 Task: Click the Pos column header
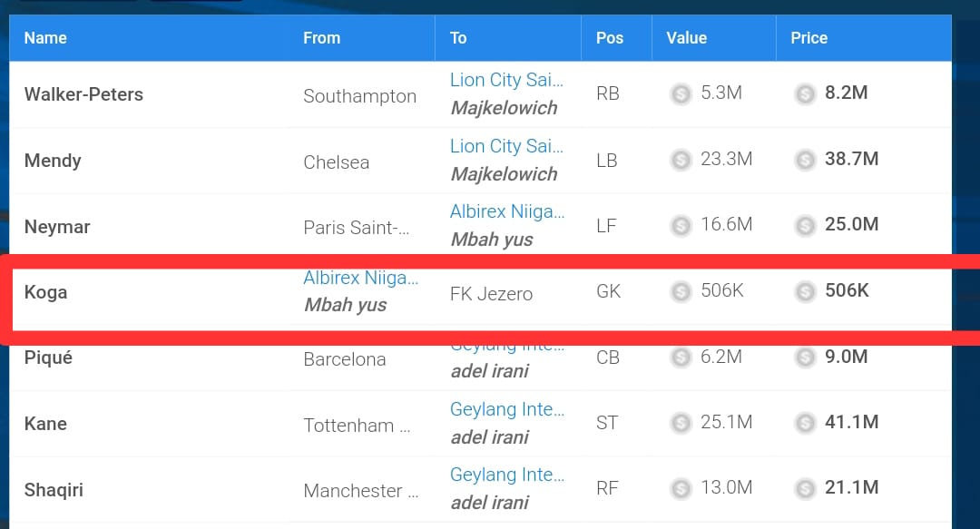pyautogui.click(x=610, y=38)
